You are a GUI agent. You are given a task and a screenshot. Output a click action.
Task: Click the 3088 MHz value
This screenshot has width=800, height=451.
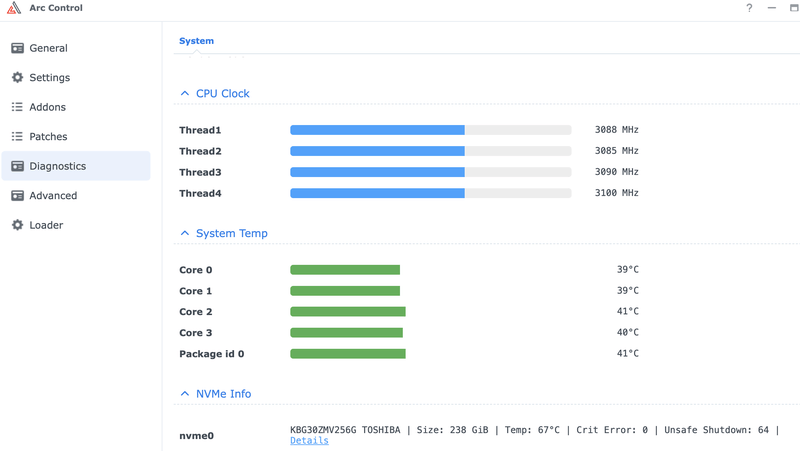point(616,130)
